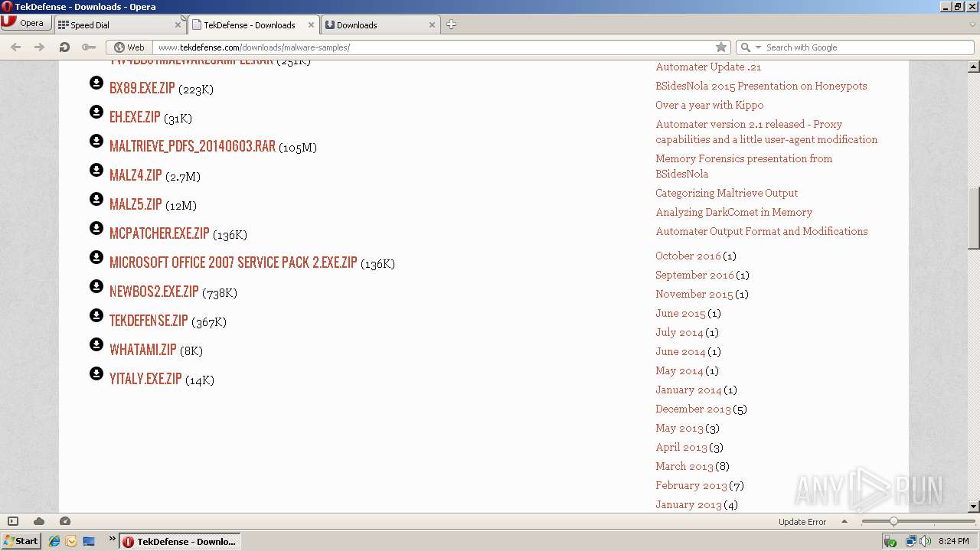Open Analyzing DarkComet in Memory post
This screenshot has width=980, height=551.
click(733, 212)
